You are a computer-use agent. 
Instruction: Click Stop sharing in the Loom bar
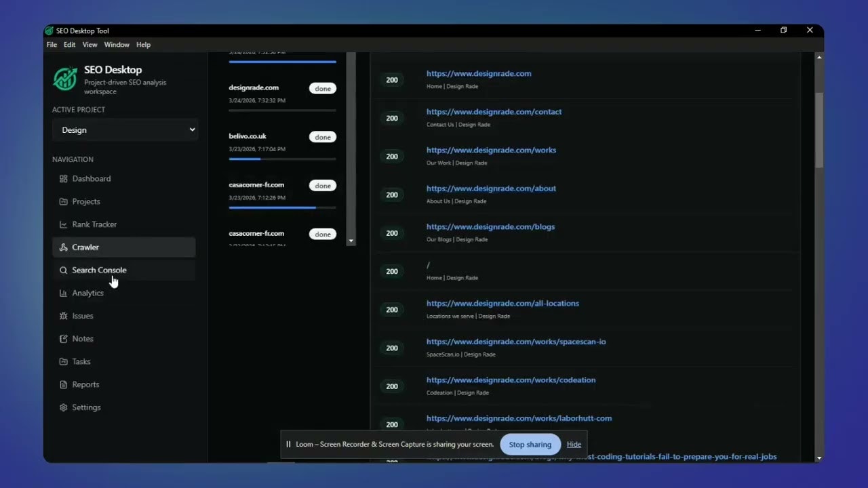click(x=530, y=445)
